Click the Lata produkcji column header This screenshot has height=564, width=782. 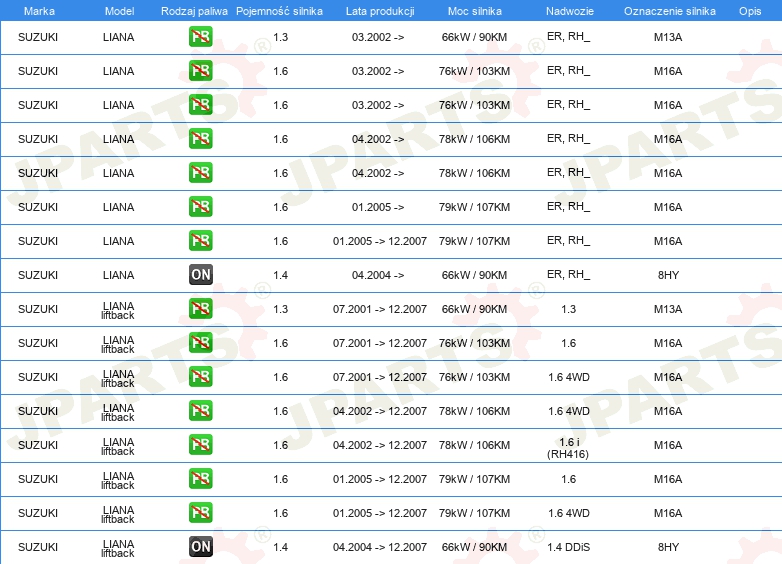tap(380, 11)
